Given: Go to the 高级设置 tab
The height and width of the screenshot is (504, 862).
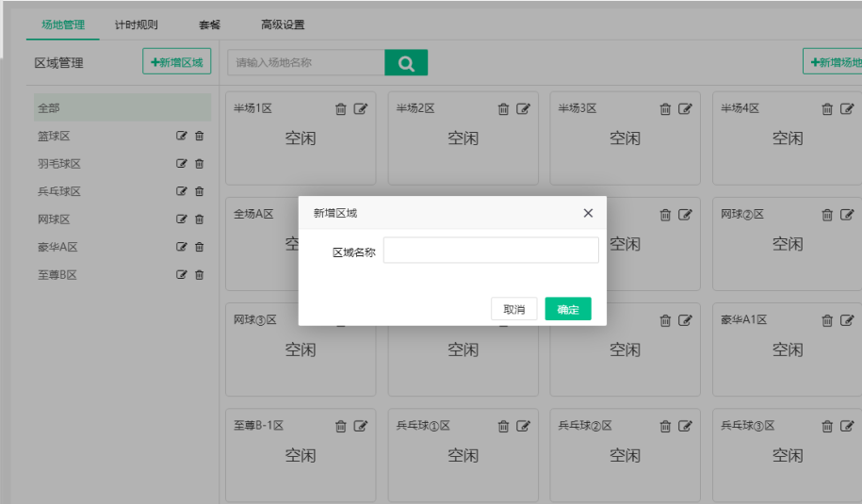Looking at the screenshot, I should click(x=283, y=25).
